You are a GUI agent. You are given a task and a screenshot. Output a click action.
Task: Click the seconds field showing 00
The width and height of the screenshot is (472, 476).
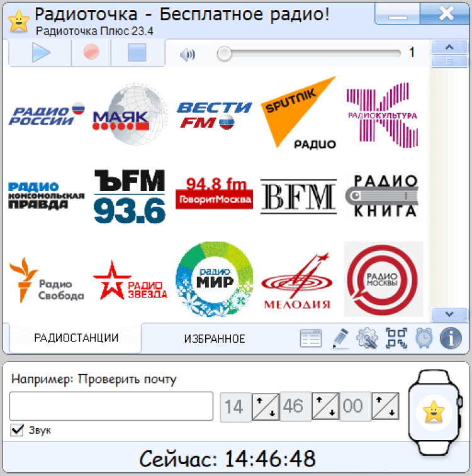point(355,406)
